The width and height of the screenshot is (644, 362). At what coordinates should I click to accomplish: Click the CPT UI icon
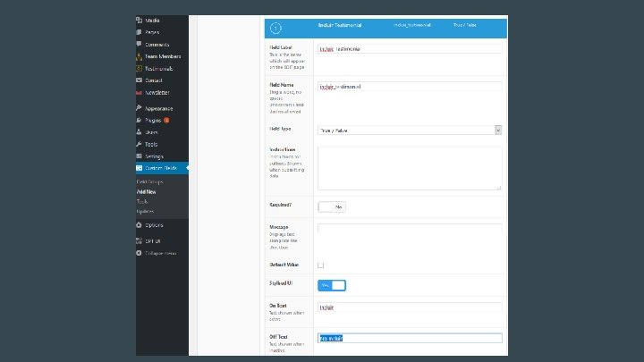pos(140,241)
